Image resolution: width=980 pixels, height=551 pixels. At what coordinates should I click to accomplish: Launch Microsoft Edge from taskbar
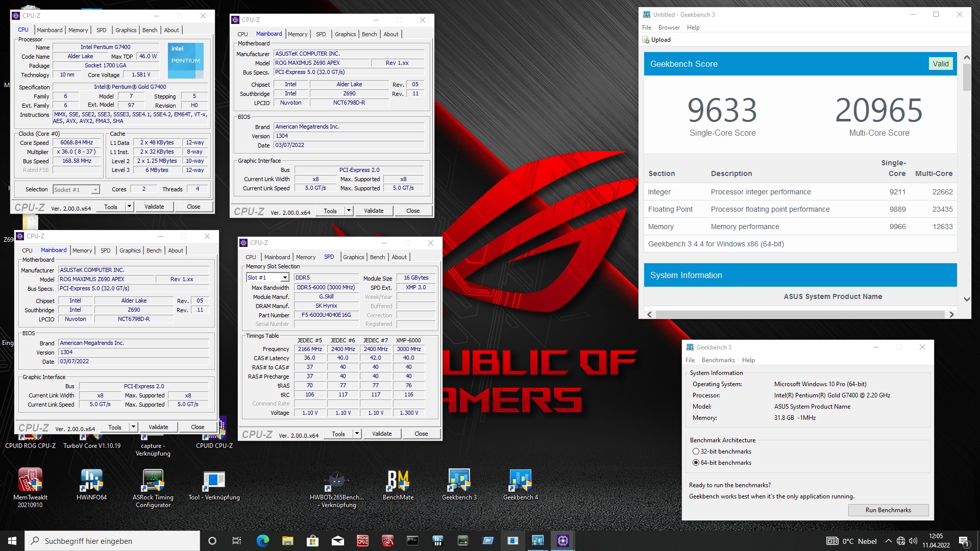pyautogui.click(x=262, y=541)
